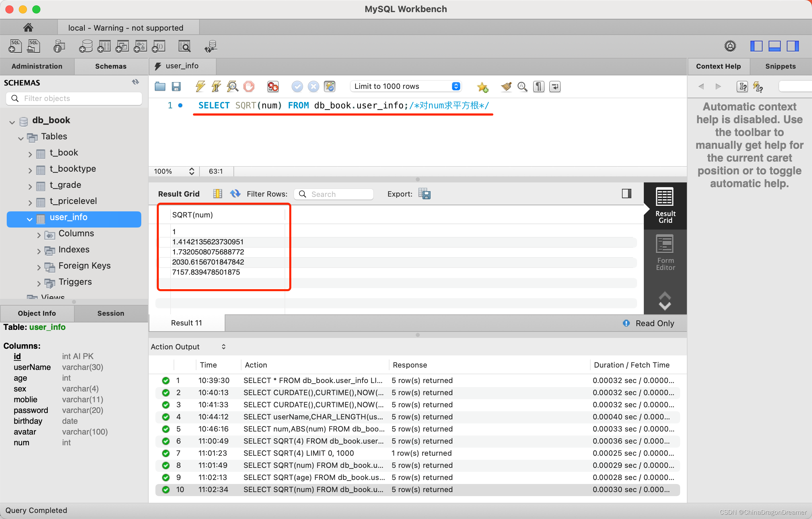Execute the query with lightning icon

click(x=200, y=86)
